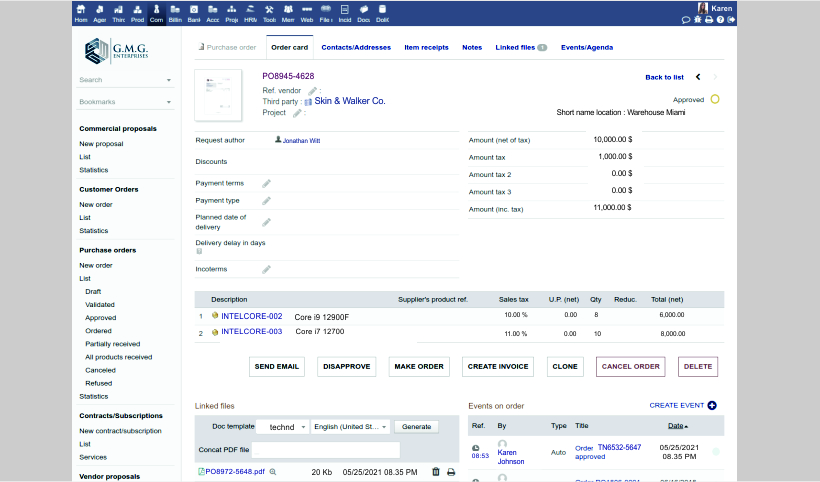The image size is (820, 482).
Task: Edit the Ref. vendor pencil icon
Action: click(312, 90)
